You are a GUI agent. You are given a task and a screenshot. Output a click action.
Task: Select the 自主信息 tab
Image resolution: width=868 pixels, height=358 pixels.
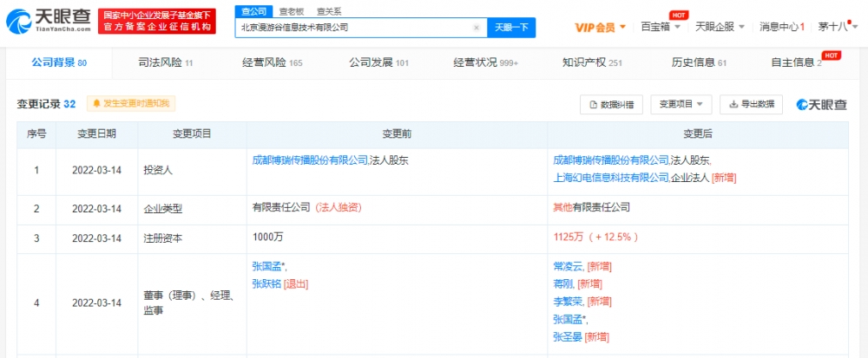[x=796, y=63]
